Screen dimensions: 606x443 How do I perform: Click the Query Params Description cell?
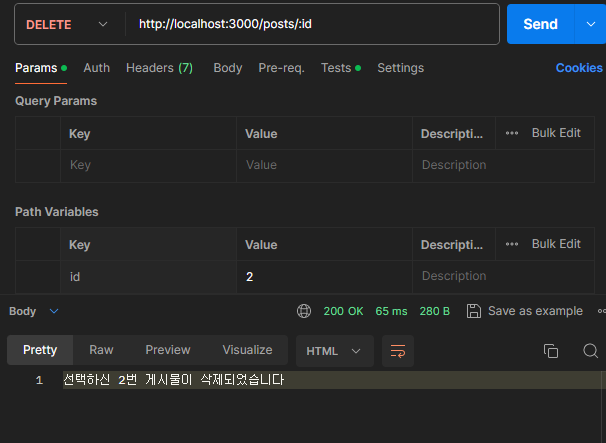click(x=503, y=165)
